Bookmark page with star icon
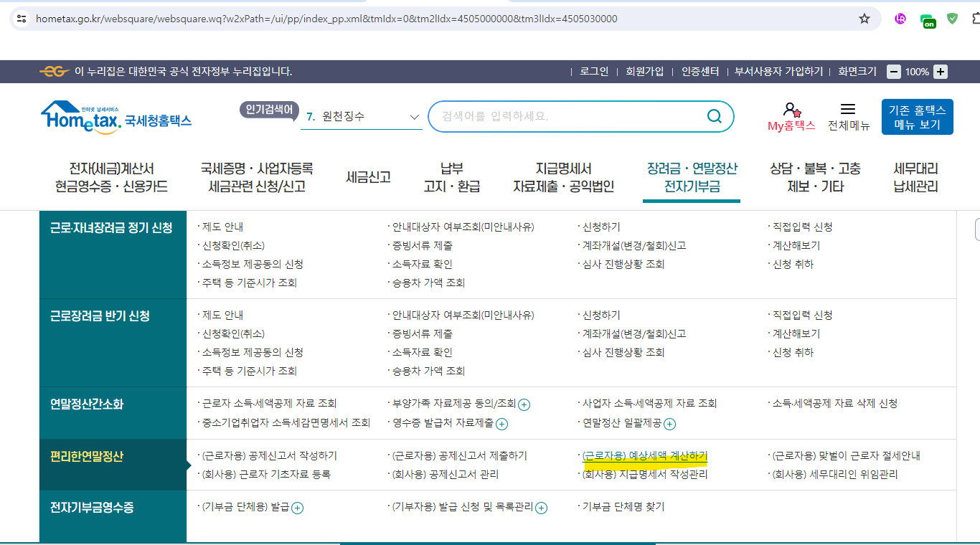980x545 pixels. [864, 19]
